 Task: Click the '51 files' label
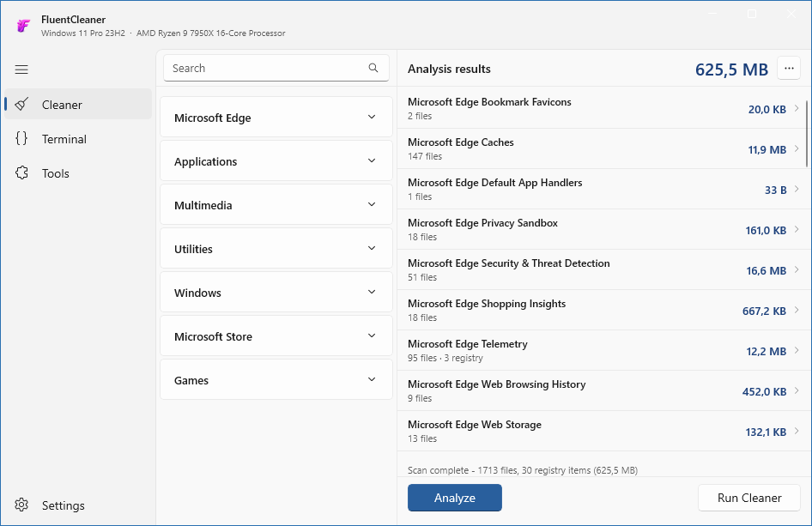click(x=422, y=277)
